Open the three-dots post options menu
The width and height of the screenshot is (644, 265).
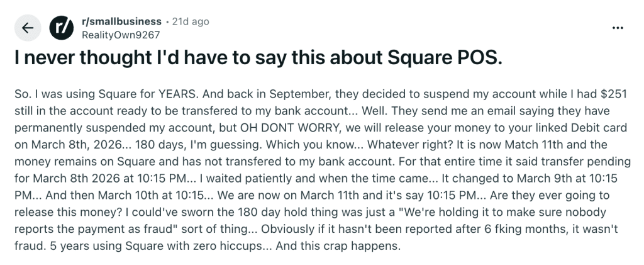617,28
